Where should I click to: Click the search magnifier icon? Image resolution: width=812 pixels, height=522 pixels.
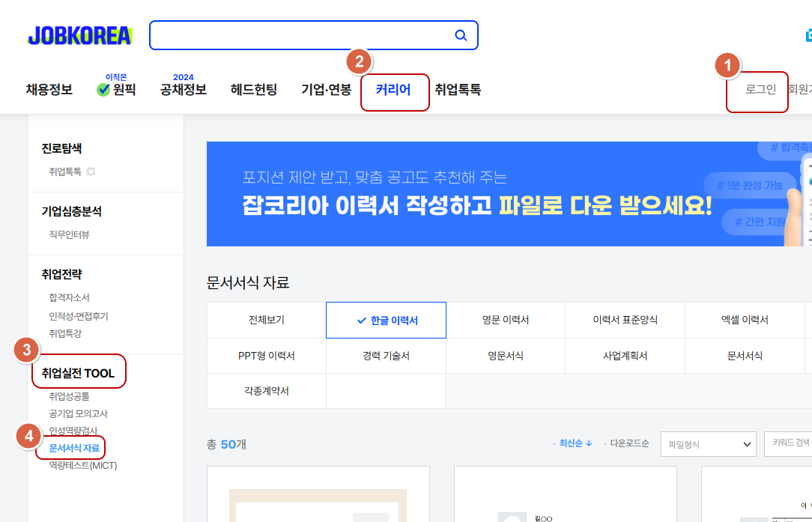461,35
